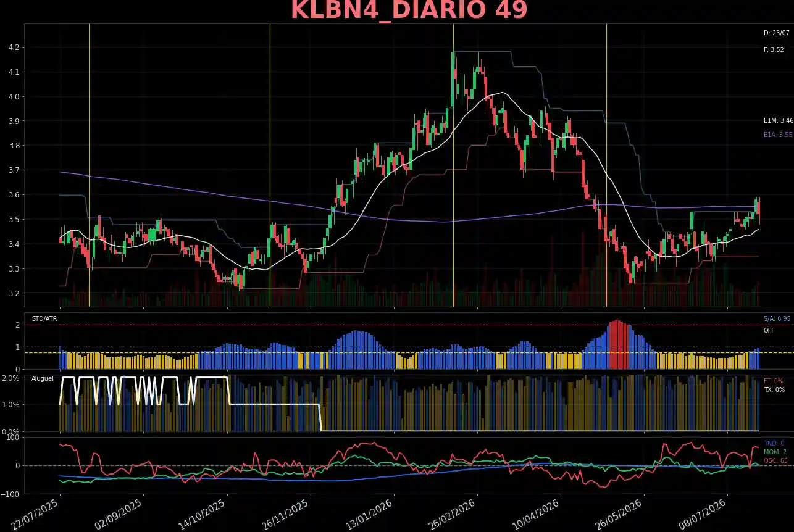
Task: Select the 02/09/2025 date label
Action: tap(120, 515)
